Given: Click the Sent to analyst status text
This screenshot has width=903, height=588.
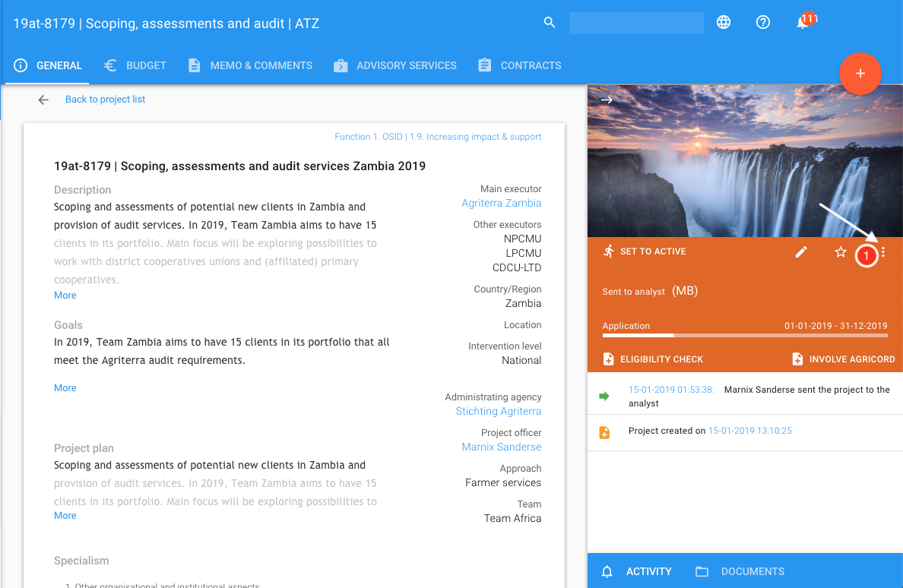Looking at the screenshot, I should (x=633, y=292).
